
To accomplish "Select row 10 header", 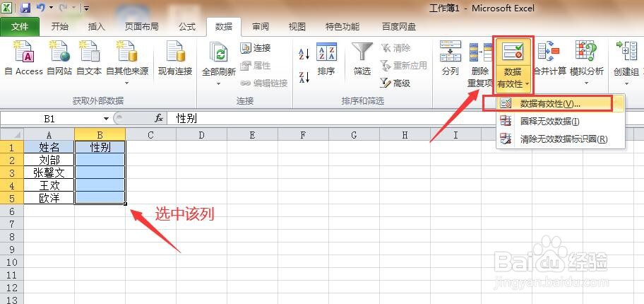I will (12, 262).
